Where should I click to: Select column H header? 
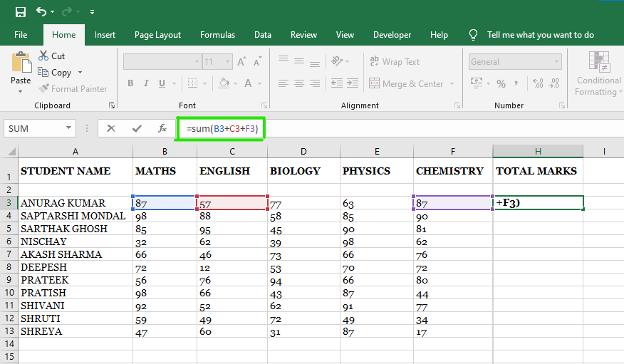click(x=538, y=151)
